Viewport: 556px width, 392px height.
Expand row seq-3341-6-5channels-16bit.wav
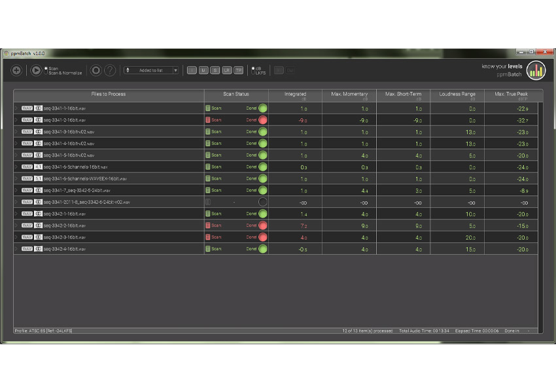point(16,167)
